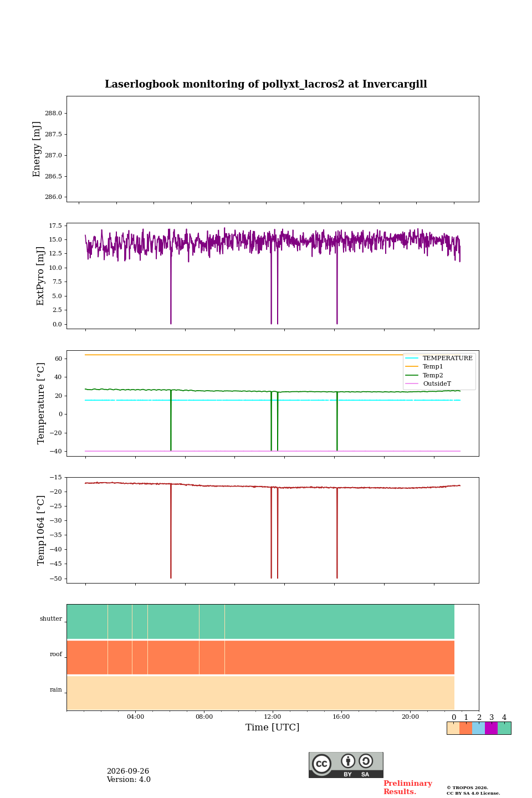Click the Time [UTC] axis label
The width and height of the screenshot is (532, 798).
(x=273, y=727)
